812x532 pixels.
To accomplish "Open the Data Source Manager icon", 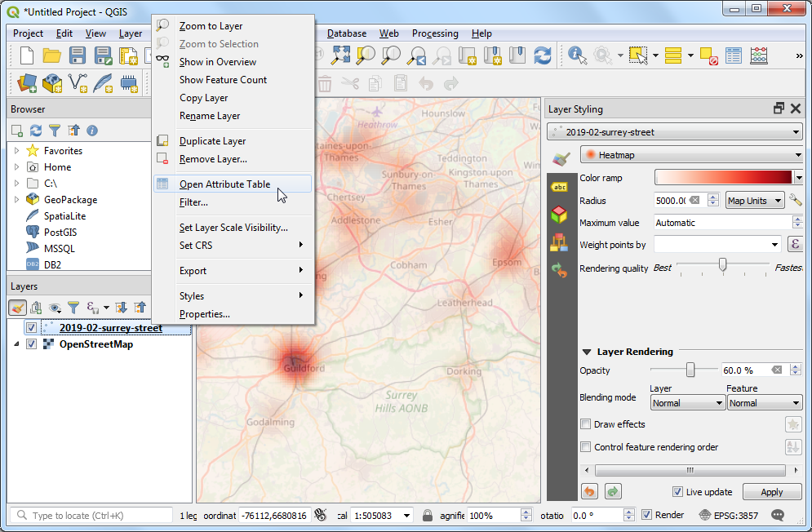I will [x=27, y=83].
